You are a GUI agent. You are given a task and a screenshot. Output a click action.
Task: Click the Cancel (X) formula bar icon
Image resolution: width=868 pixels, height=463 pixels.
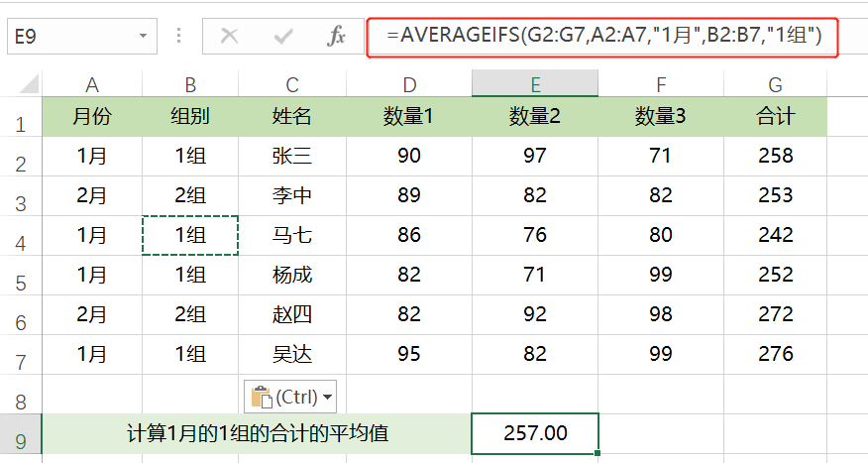coord(230,37)
